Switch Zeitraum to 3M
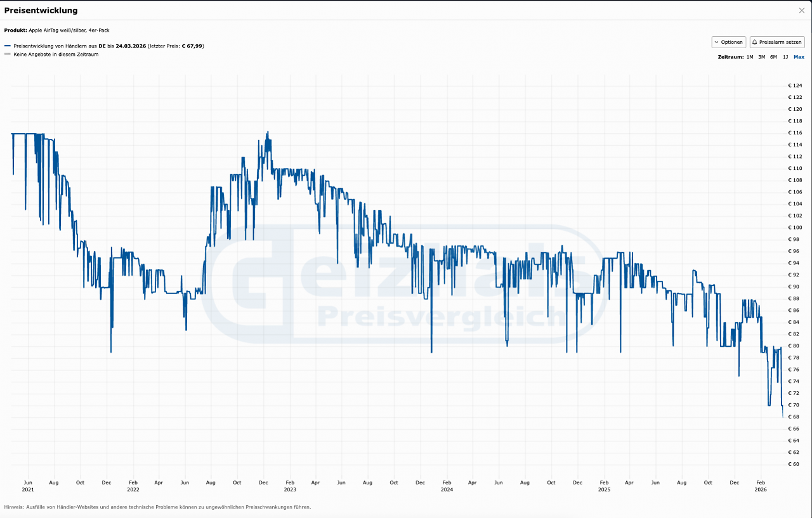 click(761, 57)
